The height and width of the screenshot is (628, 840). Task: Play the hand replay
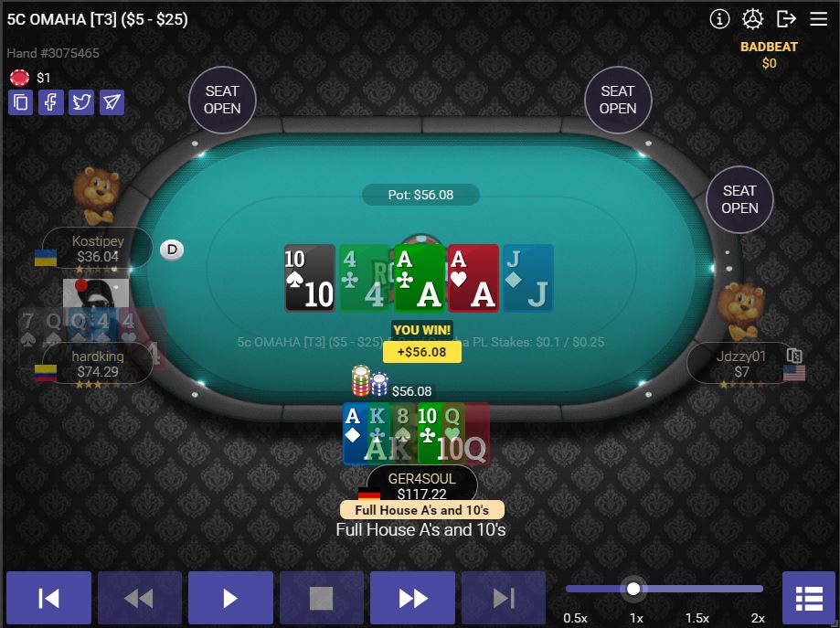230,598
